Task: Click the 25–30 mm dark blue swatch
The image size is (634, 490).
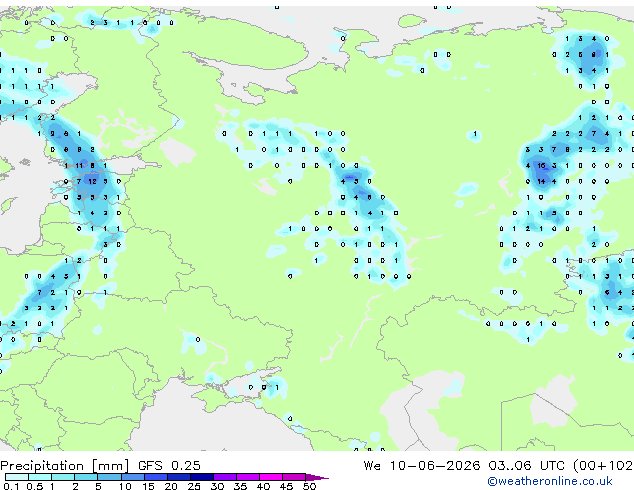Action: click(x=201, y=477)
